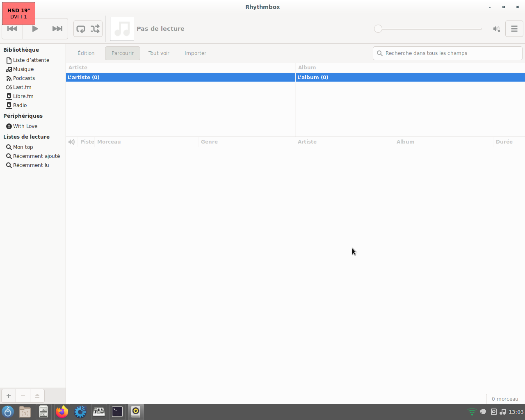Click the minus remove playlist button
Screen dimensions: 525x420
(23, 396)
